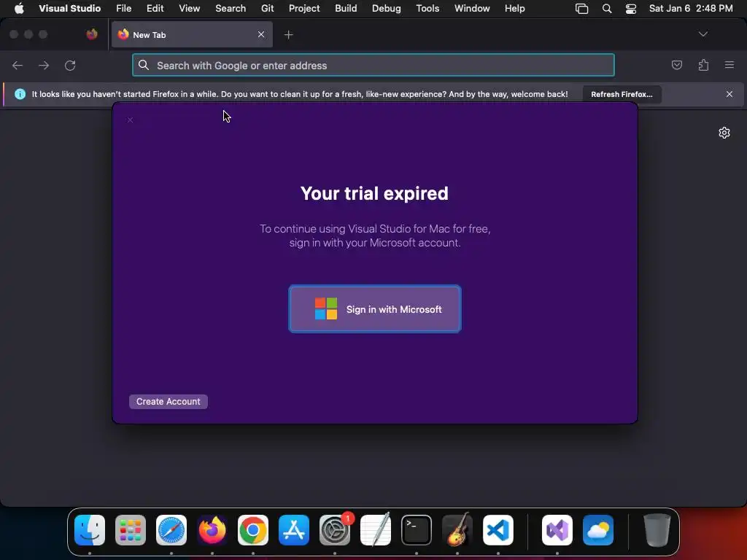This screenshot has height=560, width=747.
Task: Open the Search menu
Action: (x=231, y=9)
